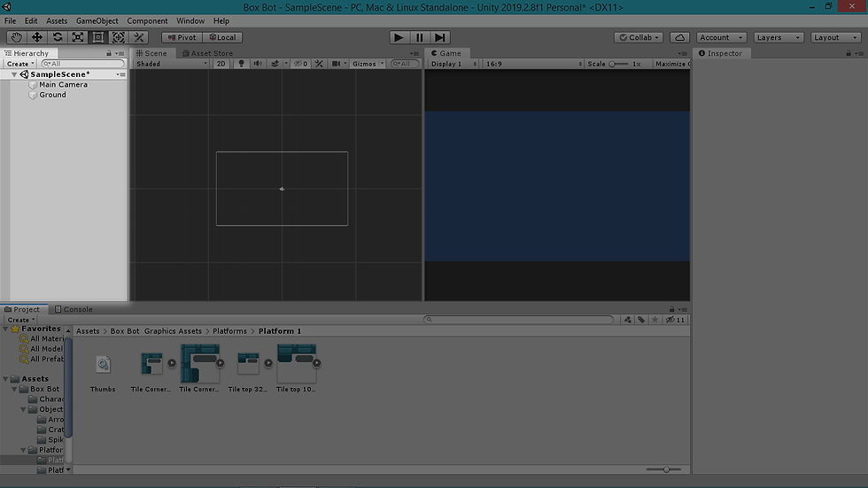Screen dimensions: 868x488
Task: Toggle Scene grid snapping tools icon
Action: (x=319, y=64)
